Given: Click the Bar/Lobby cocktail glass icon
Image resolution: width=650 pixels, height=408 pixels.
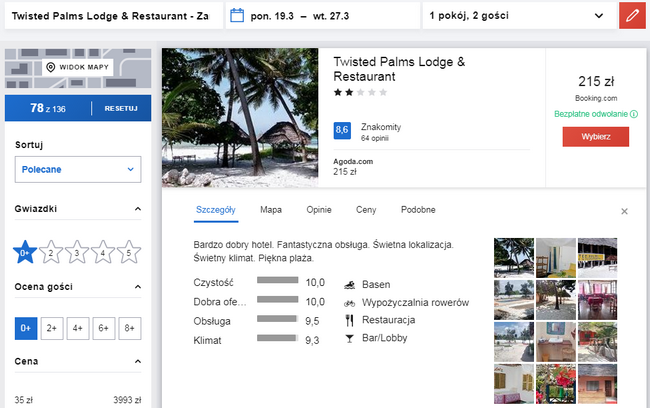Looking at the screenshot, I should (349, 339).
